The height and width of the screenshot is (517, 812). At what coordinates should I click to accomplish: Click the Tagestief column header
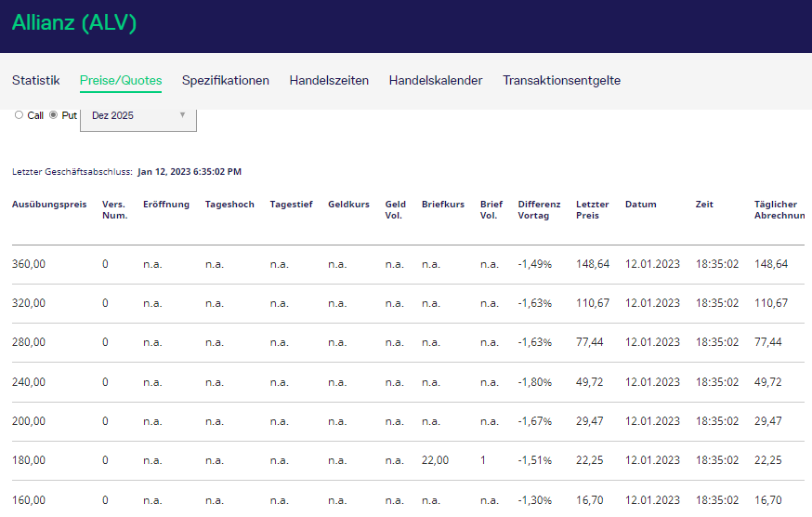pyautogui.click(x=291, y=205)
